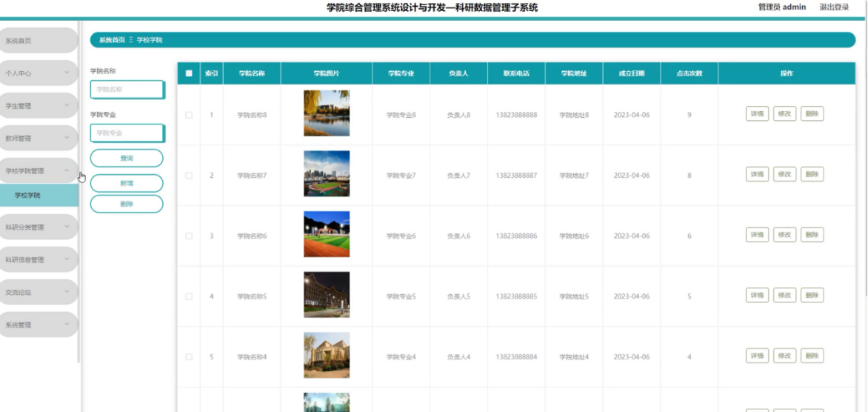The image size is (868, 412).
Task: Open the lake photo thumbnail of 学院名称8
Action: [x=327, y=113]
